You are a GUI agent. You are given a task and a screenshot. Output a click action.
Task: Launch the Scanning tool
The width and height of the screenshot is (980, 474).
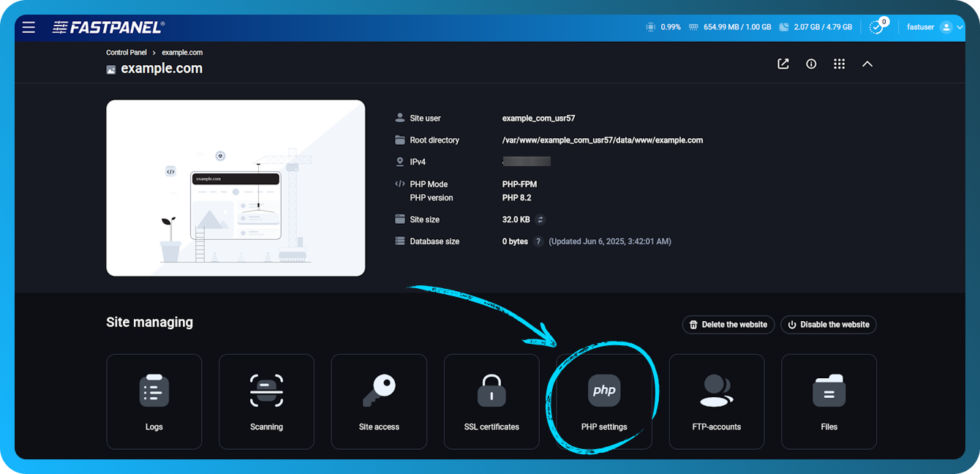click(x=266, y=401)
